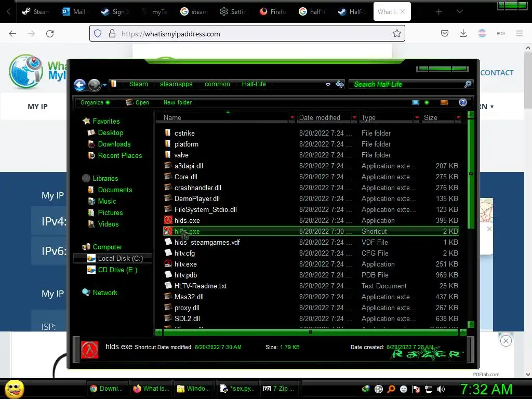
Task: Click the horizontal scrollbar of the file list
Action: point(310,332)
